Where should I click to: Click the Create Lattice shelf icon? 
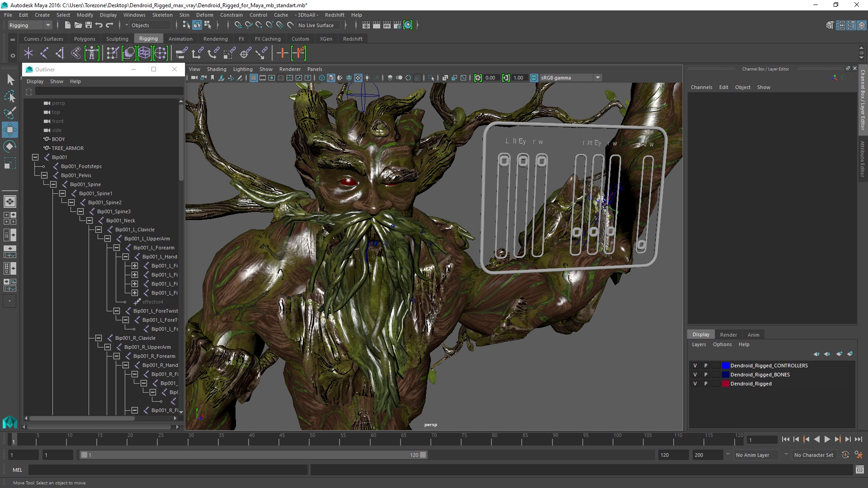(145, 53)
